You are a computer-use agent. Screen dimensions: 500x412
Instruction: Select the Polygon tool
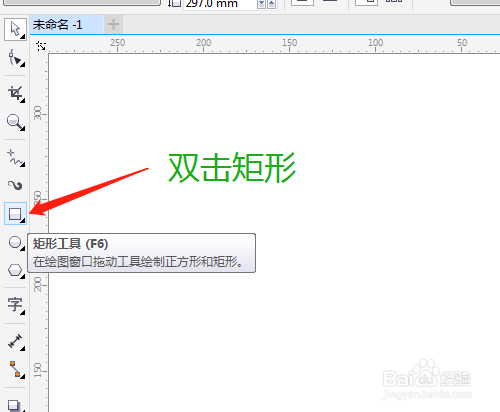[15, 270]
